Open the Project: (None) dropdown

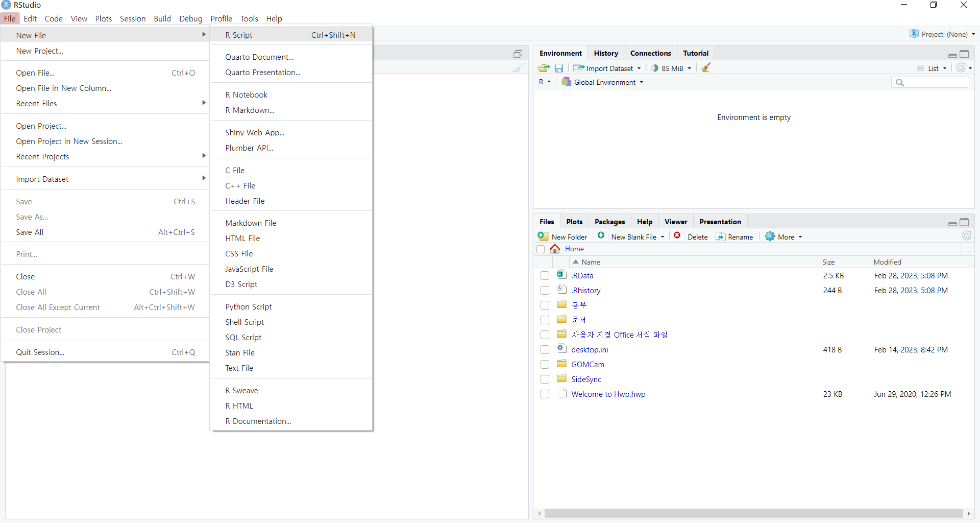point(942,34)
